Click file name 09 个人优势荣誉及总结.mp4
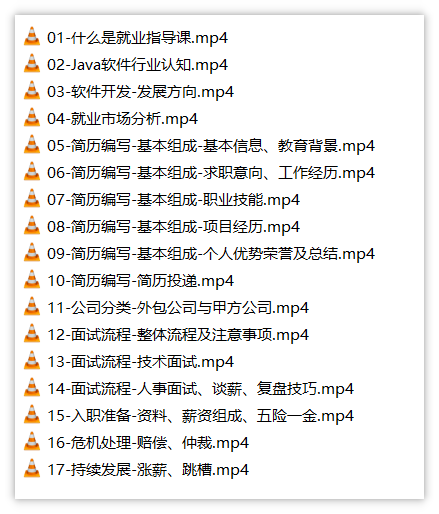The image size is (439, 514). (x=211, y=254)
